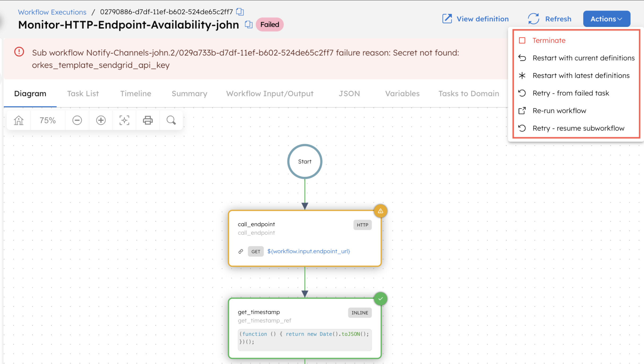Select Terminate from the Actions menu
Image resolution: width=644 pixels, height=364 pixels.
click(549, 40)
